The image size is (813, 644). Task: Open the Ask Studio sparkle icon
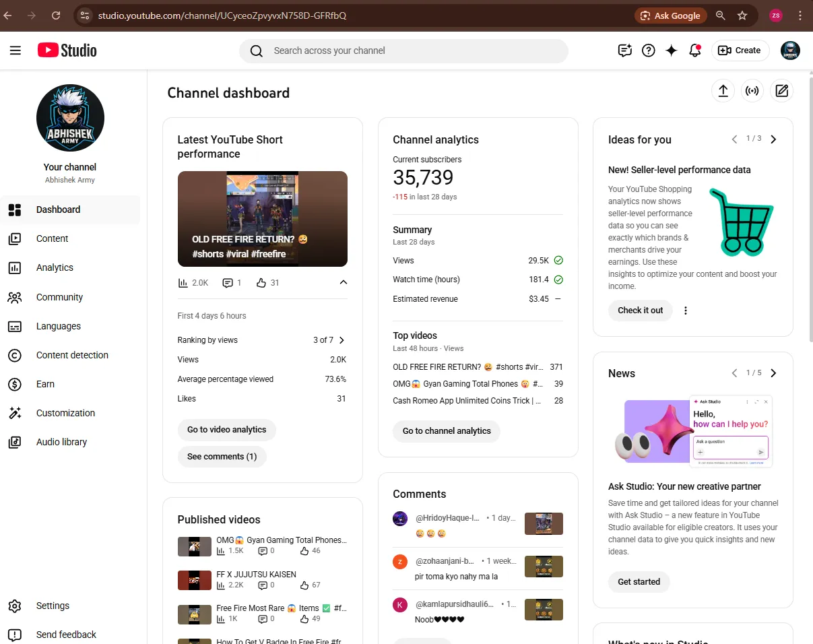(672, 51)
